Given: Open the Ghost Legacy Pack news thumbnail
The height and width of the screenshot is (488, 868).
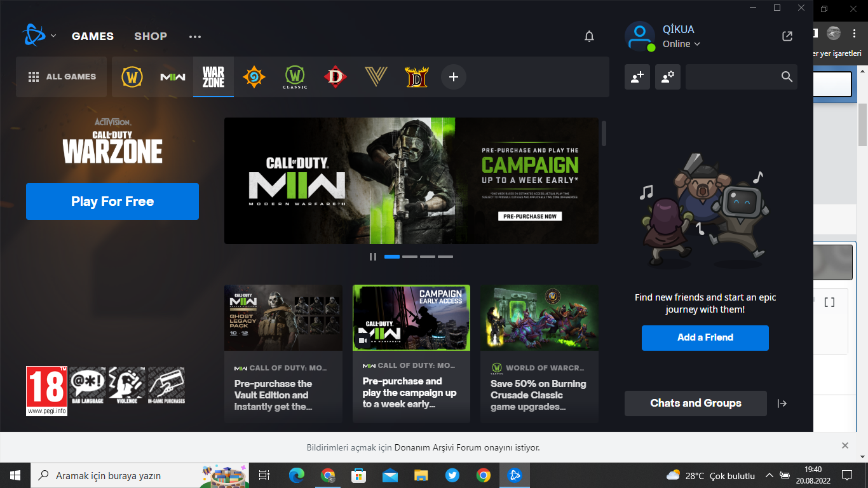Looking at the screenshot, I should pos(283,318).
